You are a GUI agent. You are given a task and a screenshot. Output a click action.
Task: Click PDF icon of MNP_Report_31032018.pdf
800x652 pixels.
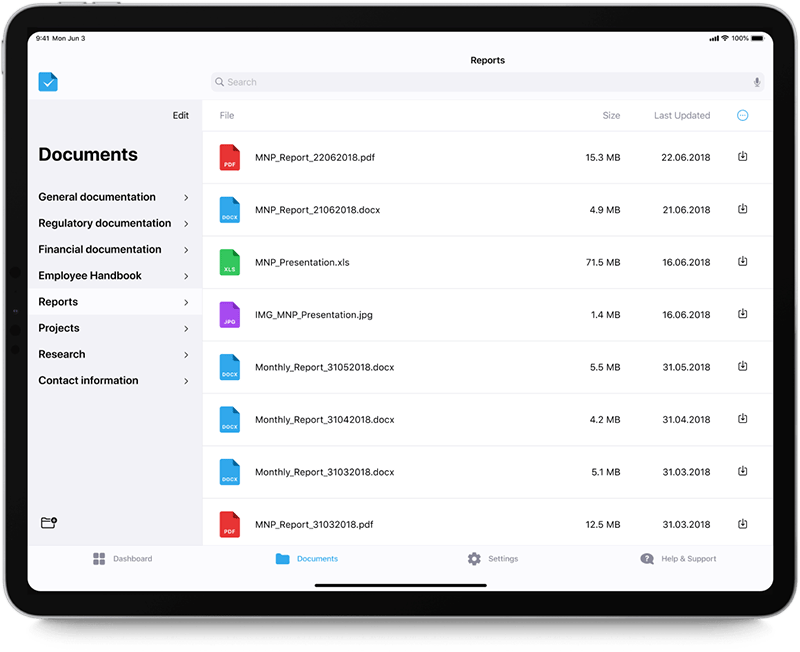click(230, 524)
